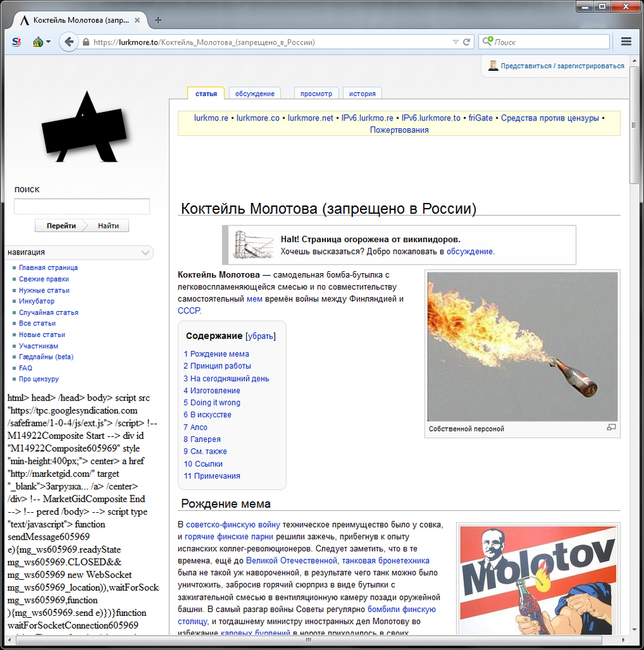This screenshot has width=644, height=650.
Task: Close the Коктейль Молотова browser tab
Action: (137, 20)
